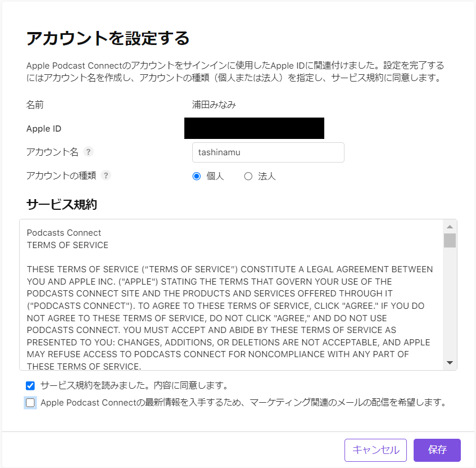This screenshot has width=476, height=468.
Task: Click the terms of service scrollbar thumb
Action: [450, 240]
